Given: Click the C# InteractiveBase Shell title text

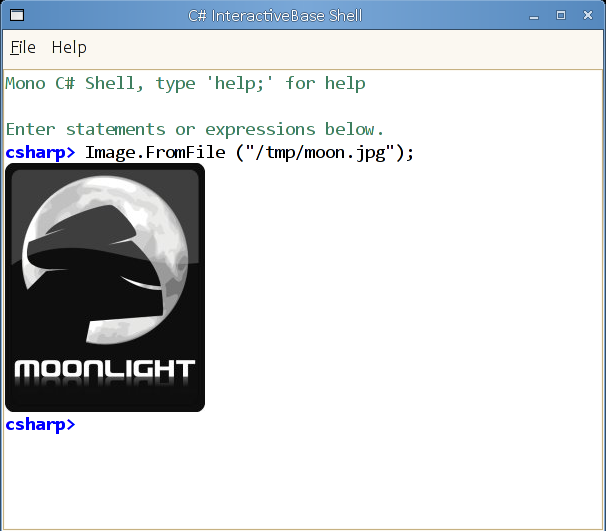Looking at the screenshot, I should [x=275, y=16].
